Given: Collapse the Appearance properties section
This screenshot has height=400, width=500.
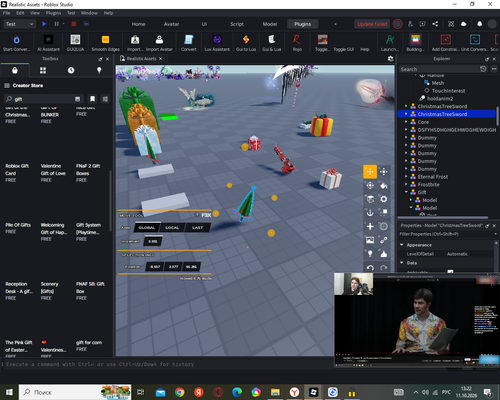Looking at the screenshot, I should [402, 245].
